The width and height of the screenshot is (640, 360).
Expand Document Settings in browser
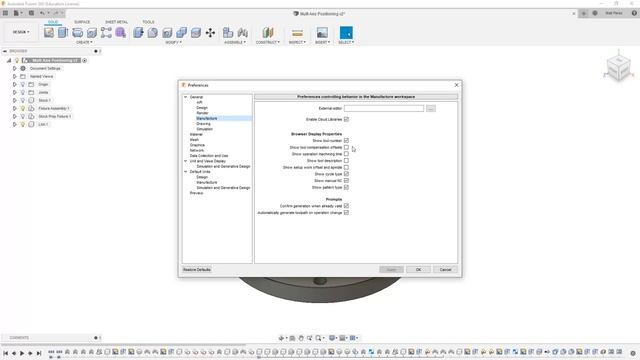[15, 68]
